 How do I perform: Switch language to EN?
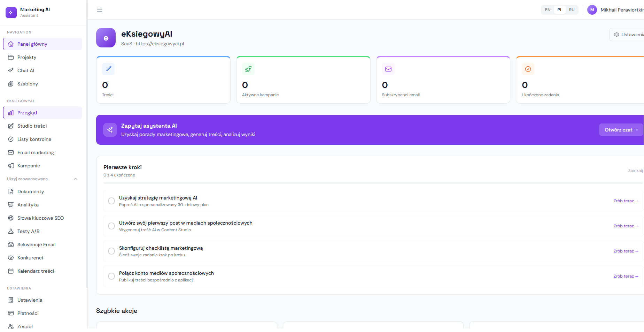click(x=548, y=10)
